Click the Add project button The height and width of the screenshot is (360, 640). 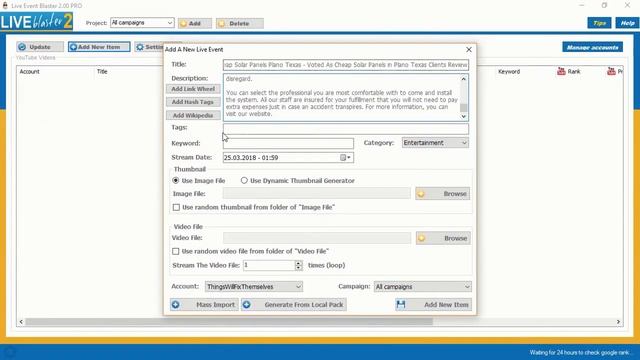195,23
